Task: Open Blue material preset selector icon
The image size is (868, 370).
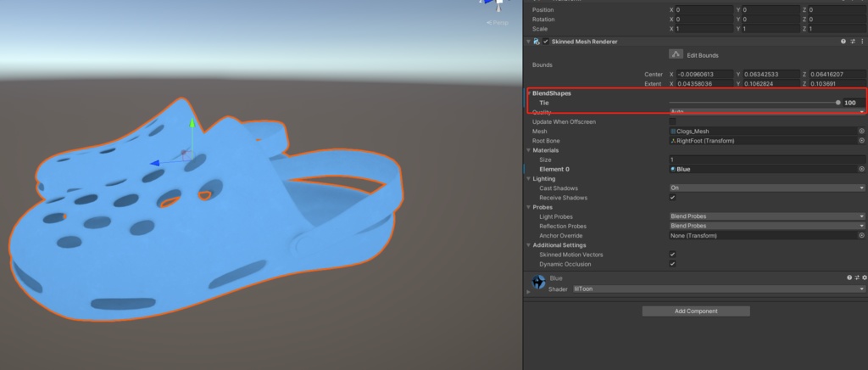Action: click(857, 277)
